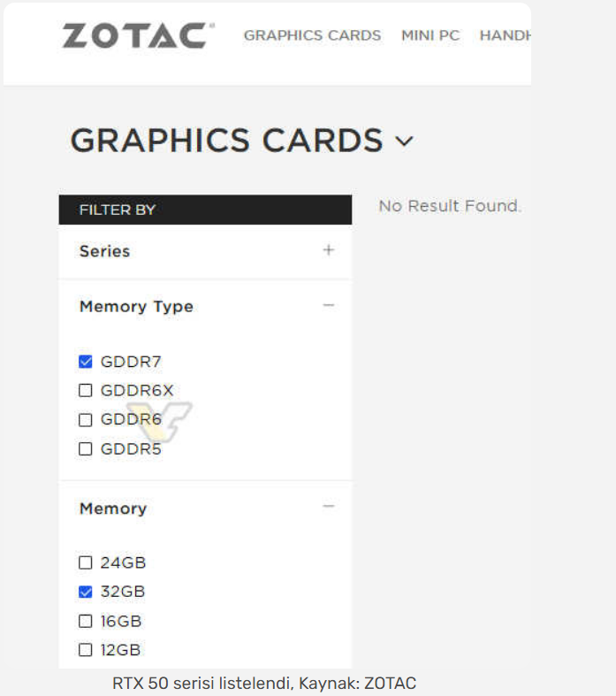Check the 16GB memory checkbox

86,621
